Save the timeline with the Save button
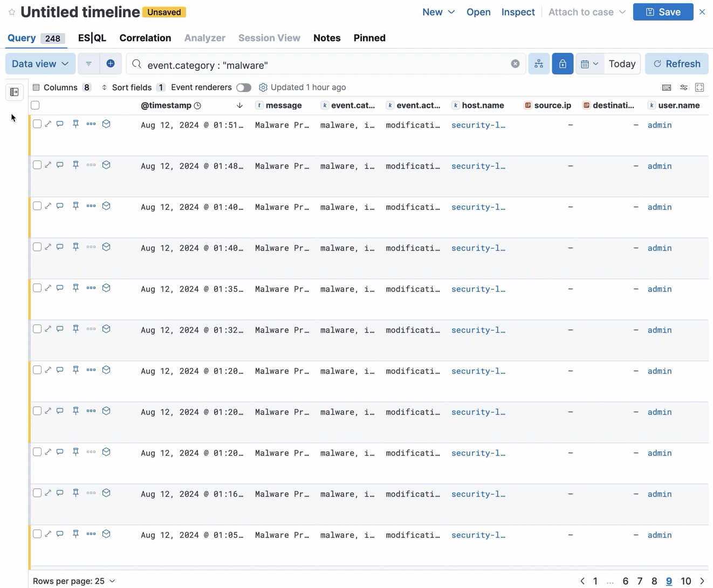Image resolution: width=713 pixels, height=588 pixels. pyautogui.click(x=663, y=11)
